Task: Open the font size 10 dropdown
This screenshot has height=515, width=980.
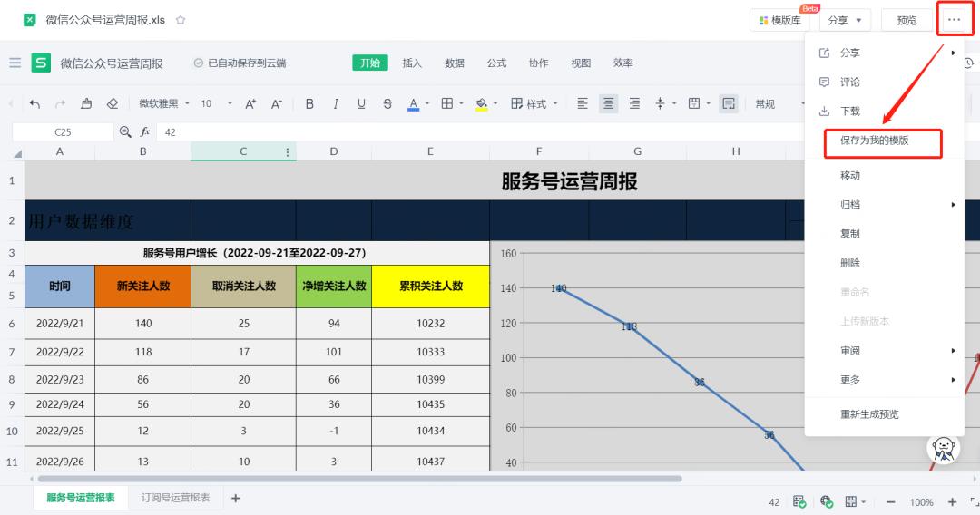Action: tap(216, 103)
